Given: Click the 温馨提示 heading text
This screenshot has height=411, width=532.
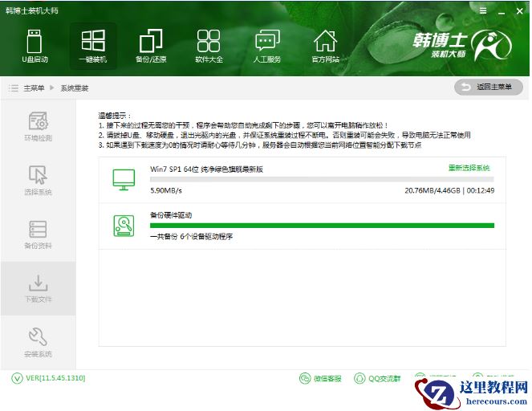Looking at the screenshot, I should 114,116.
